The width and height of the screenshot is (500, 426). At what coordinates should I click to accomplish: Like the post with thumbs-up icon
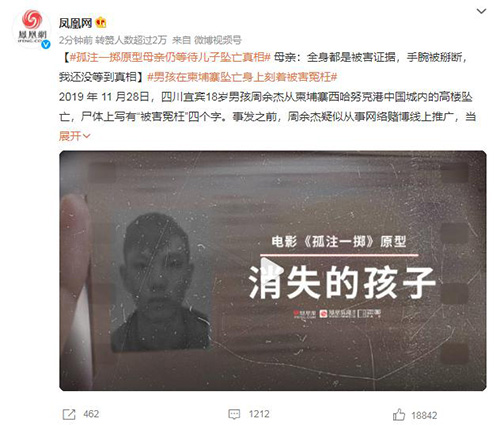[x=399, y=415]
